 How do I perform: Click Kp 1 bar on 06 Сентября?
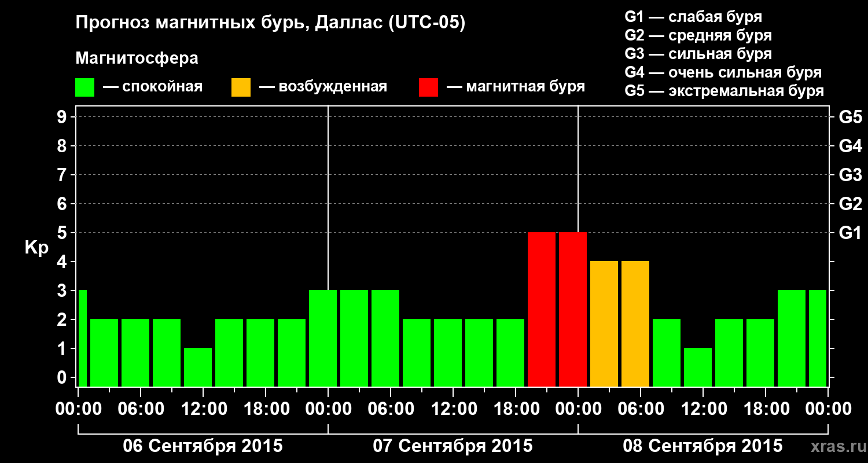pos(198,367)
